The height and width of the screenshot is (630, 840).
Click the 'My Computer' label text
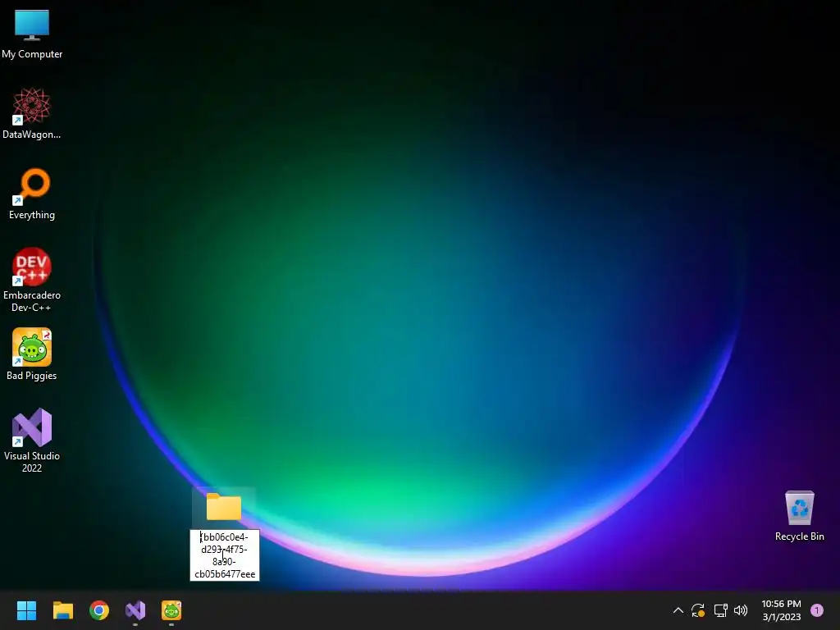[32, 54]
